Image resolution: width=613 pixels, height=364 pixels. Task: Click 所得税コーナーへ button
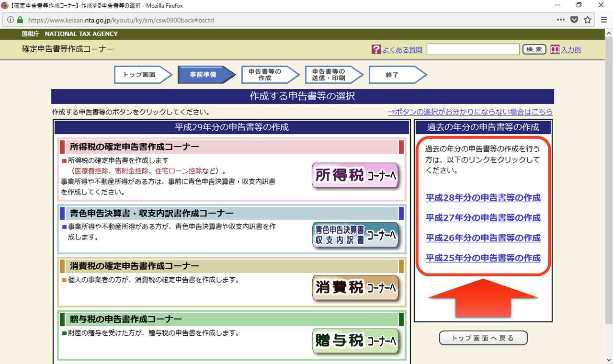[x=355, y=176]
